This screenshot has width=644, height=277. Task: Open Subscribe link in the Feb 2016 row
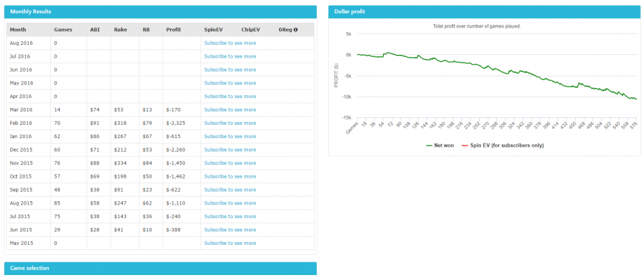click(229, 123)
